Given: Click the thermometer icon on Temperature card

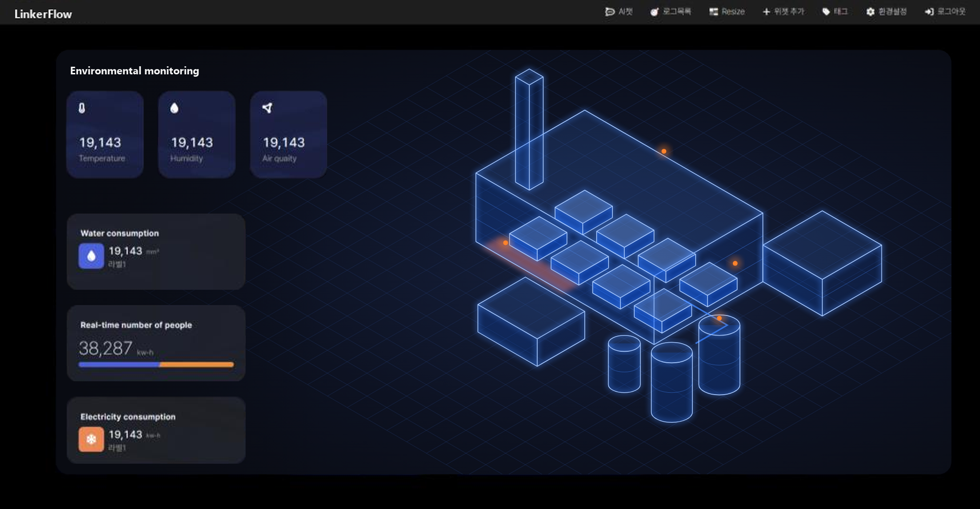Looking at the screenshot, I should click(82, 108).
